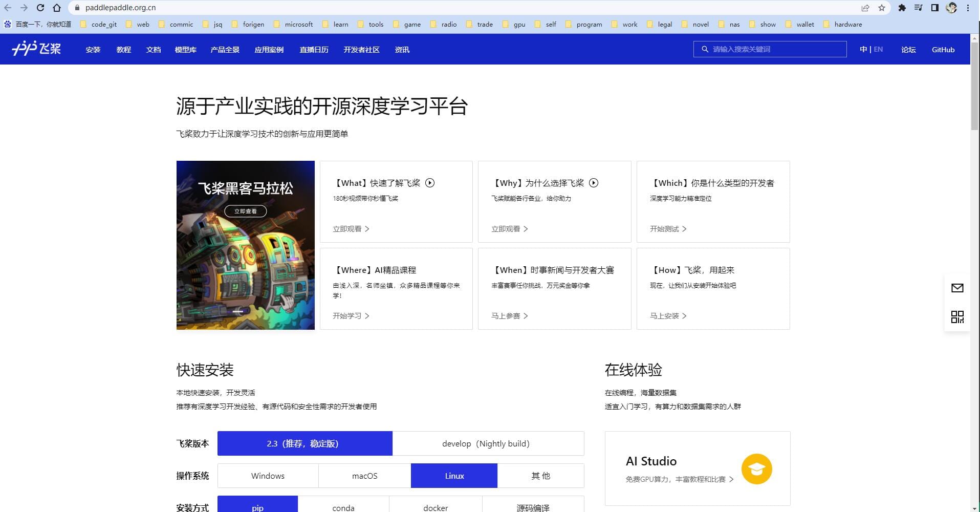
Task: Select version 2.3（推荐，稳定版）
Action: coord(305,443)
